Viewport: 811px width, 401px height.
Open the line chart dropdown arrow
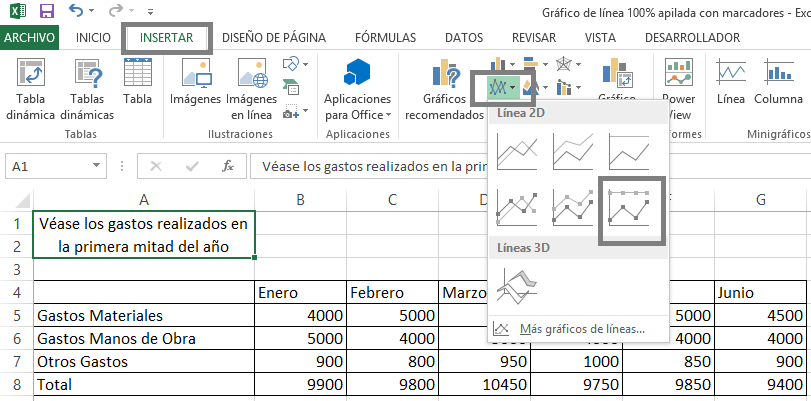pos(513,88)
